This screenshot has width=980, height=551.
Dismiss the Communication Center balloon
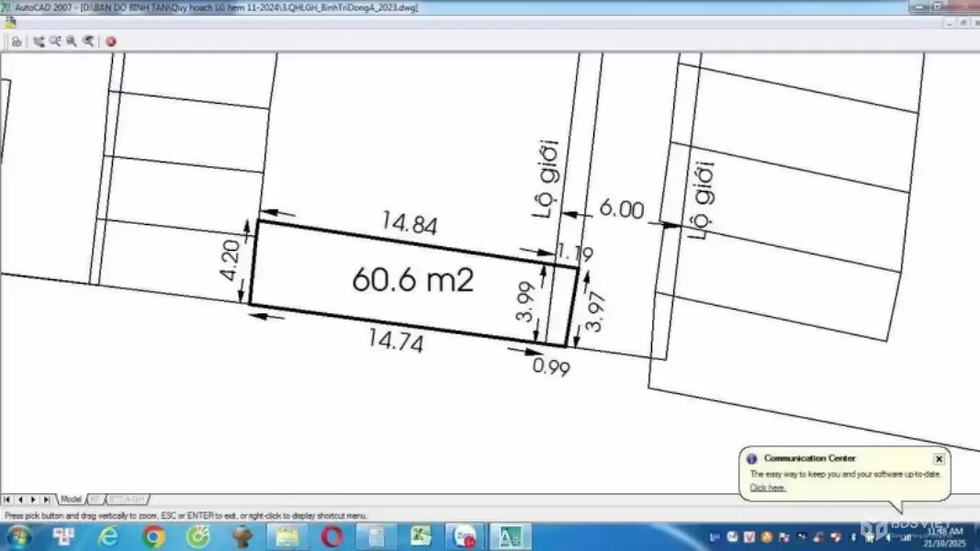(x=939, y=458)
